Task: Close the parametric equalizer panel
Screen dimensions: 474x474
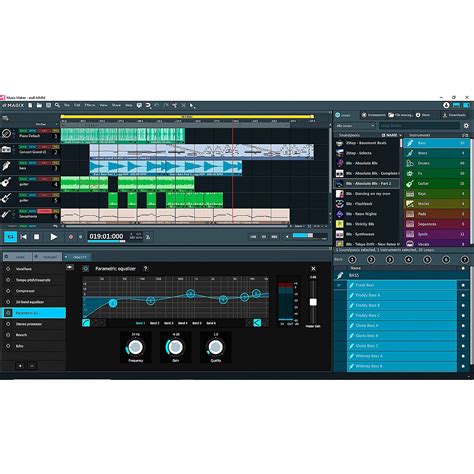Action: [x=313, y=269]
